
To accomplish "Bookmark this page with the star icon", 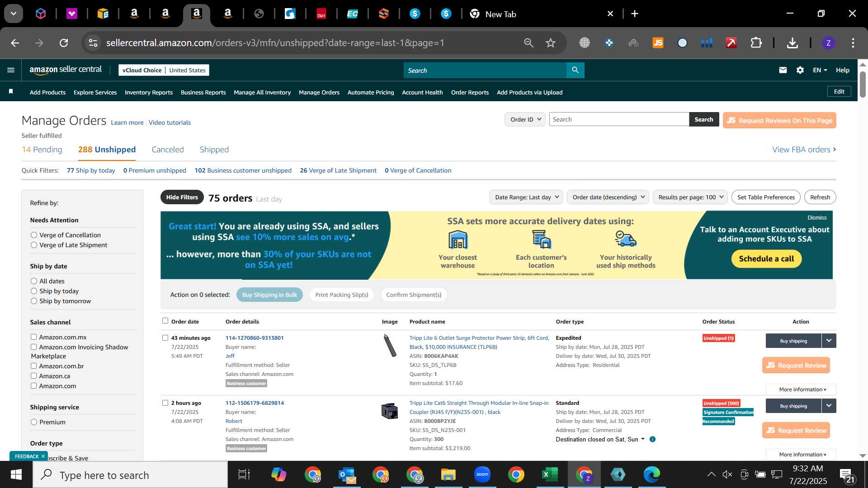I will [x=550, y=43].
